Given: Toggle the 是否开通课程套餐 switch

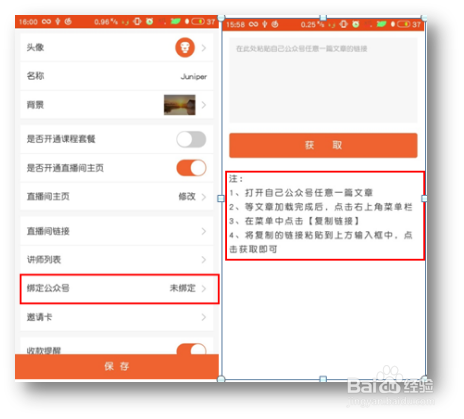Looking at the screenshot, I should [x=191, y=139].
